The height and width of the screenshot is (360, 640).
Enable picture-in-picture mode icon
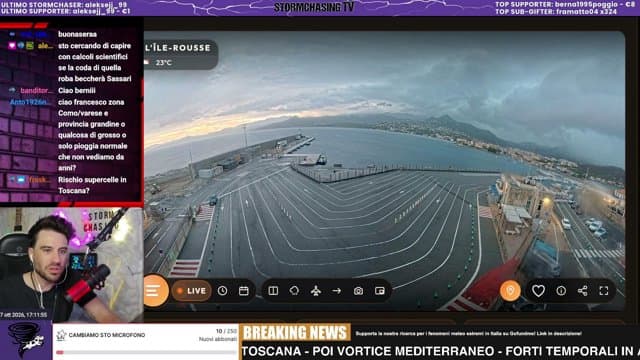(x=380, y=291)
